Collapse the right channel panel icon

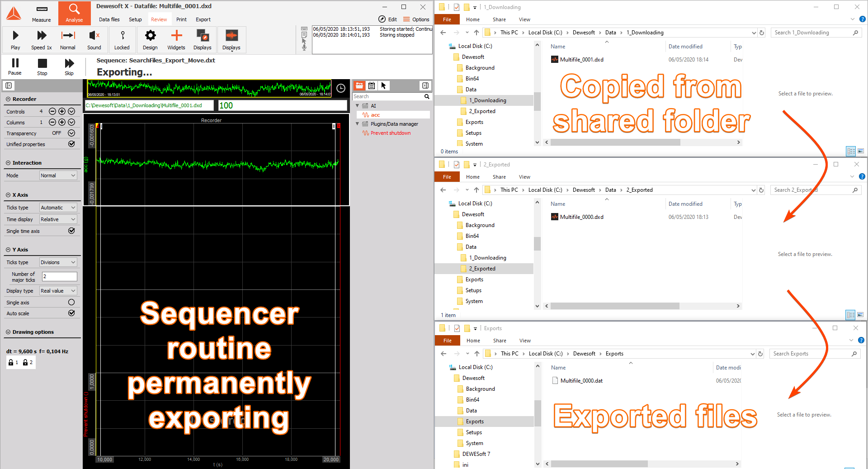click(x=425, y=85)
